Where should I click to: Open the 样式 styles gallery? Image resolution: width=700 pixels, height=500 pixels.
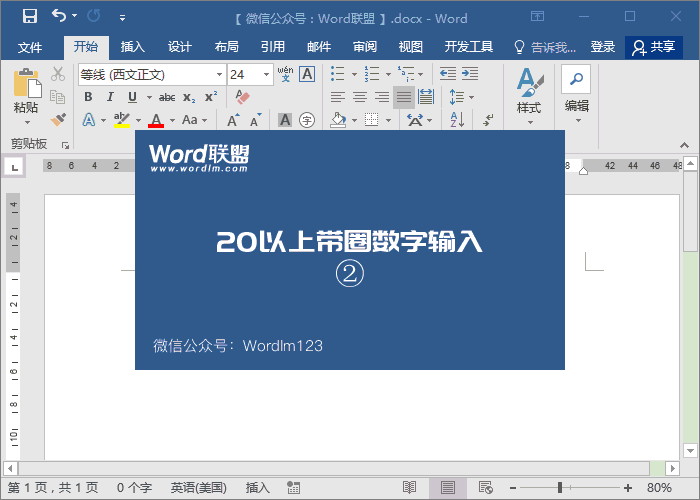click(x=529, y=96)
